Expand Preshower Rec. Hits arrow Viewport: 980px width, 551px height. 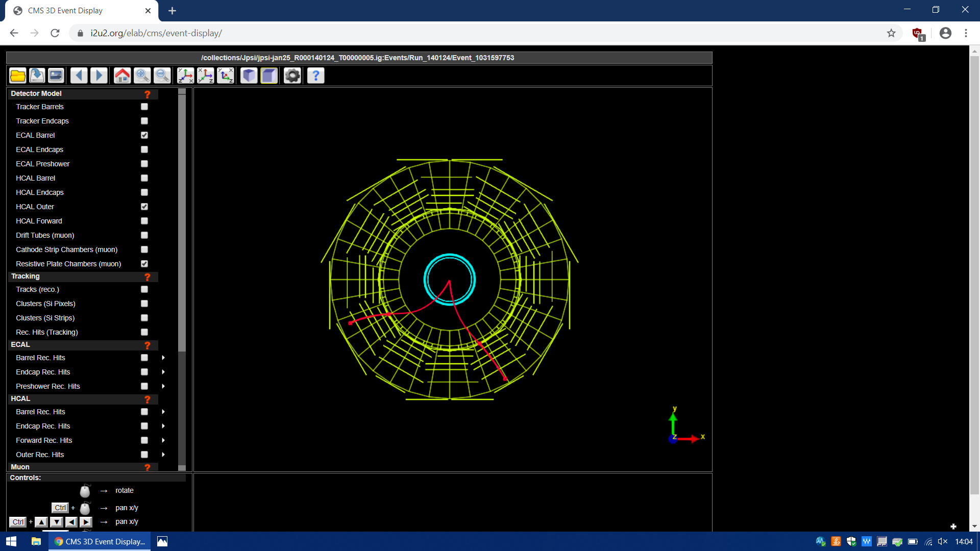pyautogui.click(x=163, y=386)
